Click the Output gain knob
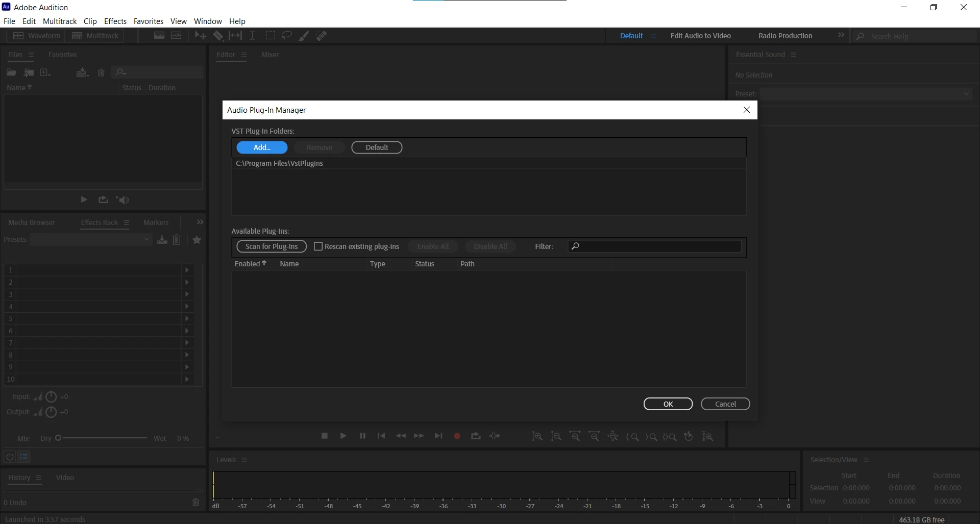 51,412
